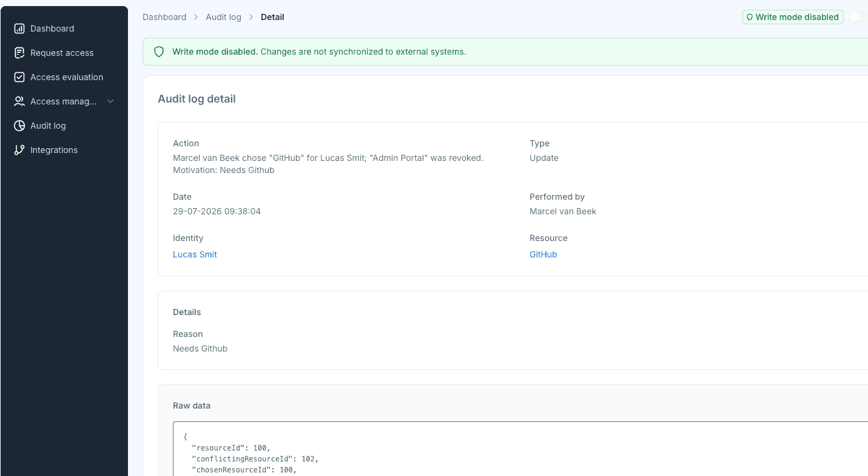
Task: Click the shield icon in the green banner
Action: tap(159, 52)
